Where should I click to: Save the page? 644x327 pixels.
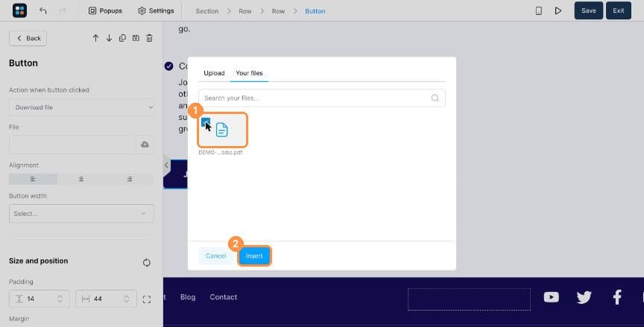click(589, 10)
